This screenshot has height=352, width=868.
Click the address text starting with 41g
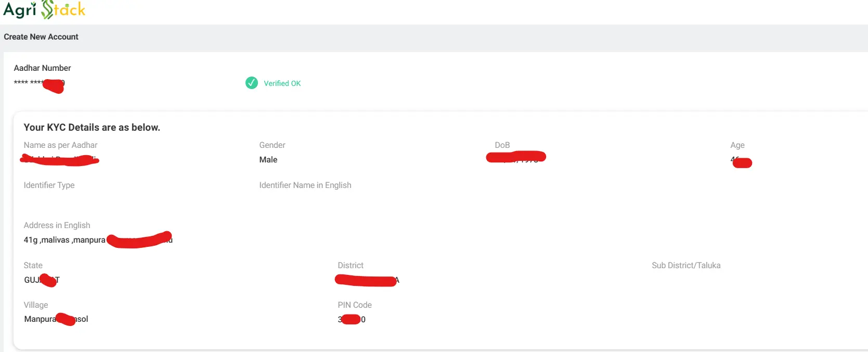click(64, 240)
